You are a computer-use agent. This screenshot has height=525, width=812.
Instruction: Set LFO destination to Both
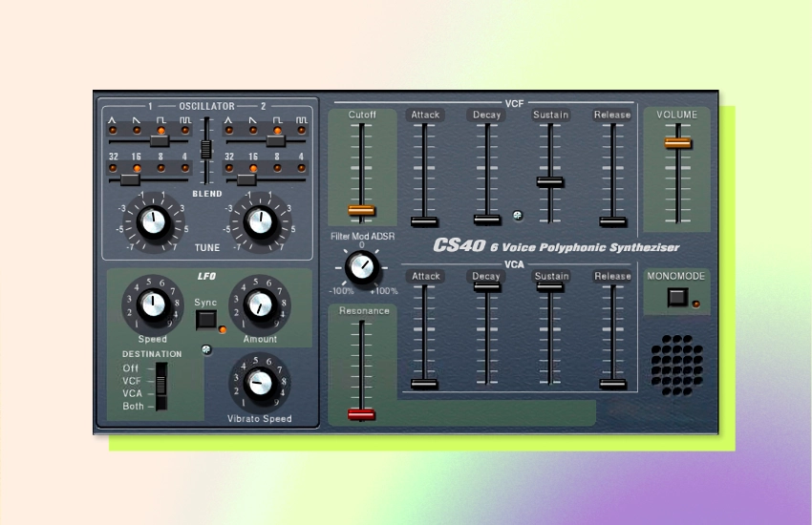(x=133, y=407)
